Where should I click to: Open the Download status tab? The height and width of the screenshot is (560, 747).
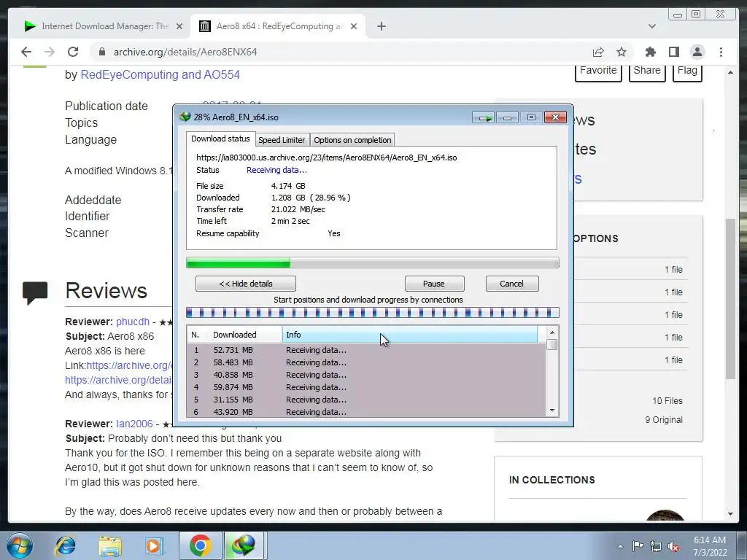[x=220, y=139]
